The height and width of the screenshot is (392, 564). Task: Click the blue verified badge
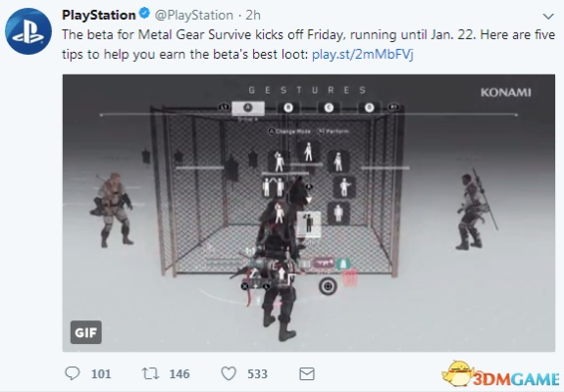pos(144,14)
